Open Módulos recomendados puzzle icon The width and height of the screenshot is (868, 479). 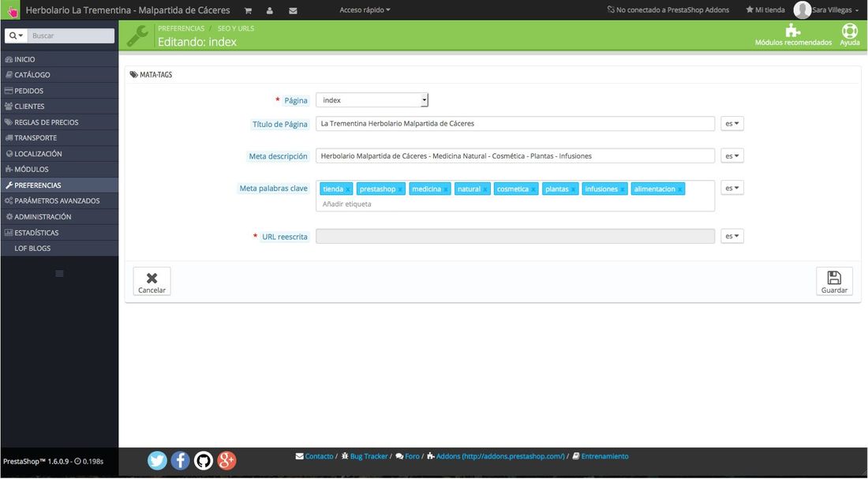pos(793,31)
